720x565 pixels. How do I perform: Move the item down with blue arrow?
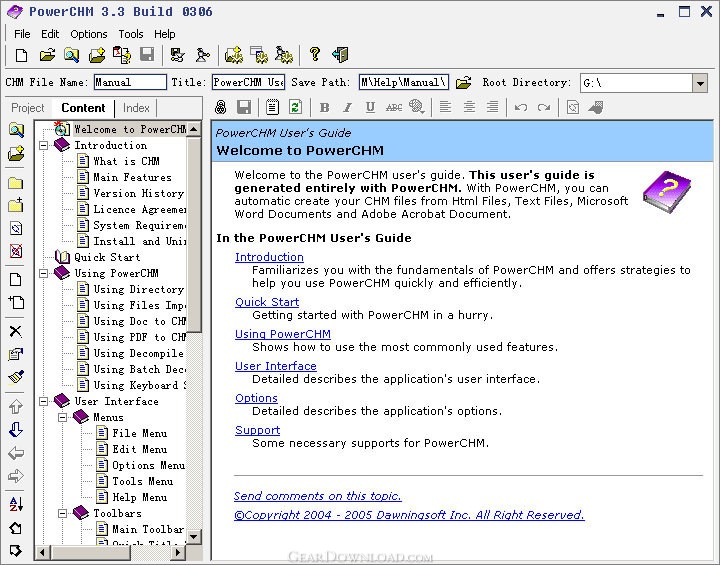coord(16,430)
